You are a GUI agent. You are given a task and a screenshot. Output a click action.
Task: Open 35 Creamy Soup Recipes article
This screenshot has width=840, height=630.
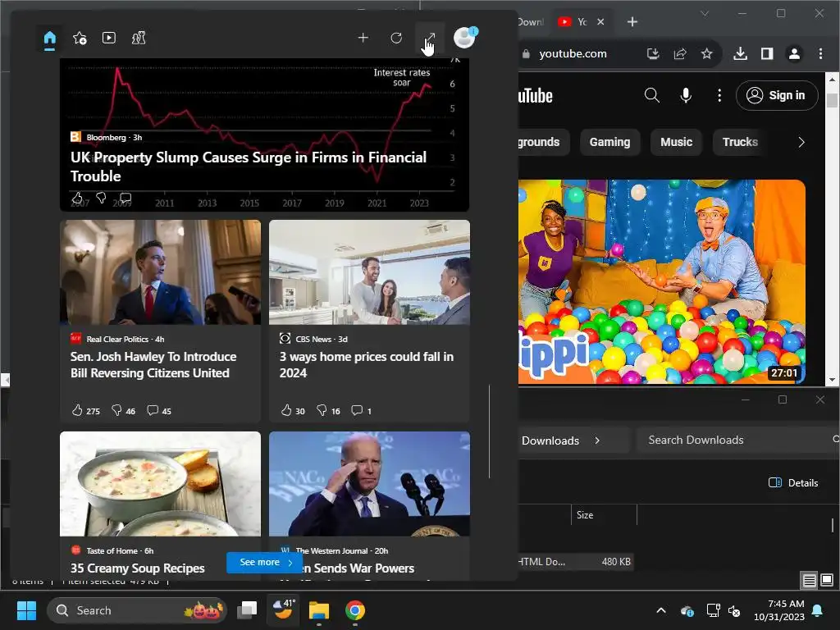click(138, 568)
